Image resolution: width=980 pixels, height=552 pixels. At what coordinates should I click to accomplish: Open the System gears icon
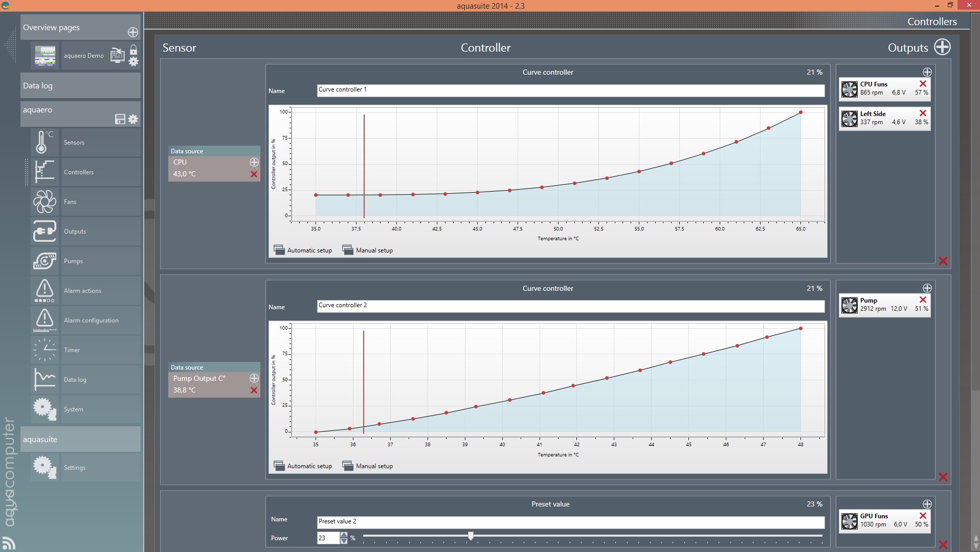44,409
